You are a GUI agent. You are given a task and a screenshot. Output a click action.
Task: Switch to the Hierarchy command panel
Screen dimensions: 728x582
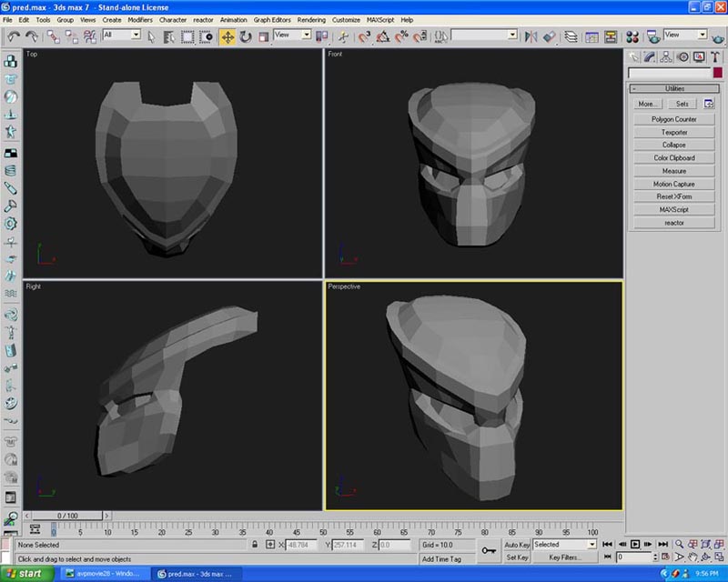tap(666, 56)
